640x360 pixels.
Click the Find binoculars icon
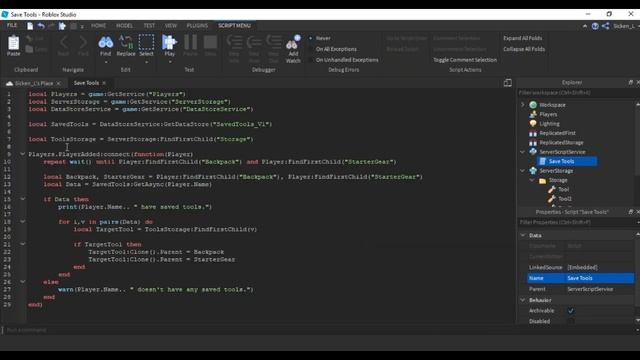pos(105,42)
